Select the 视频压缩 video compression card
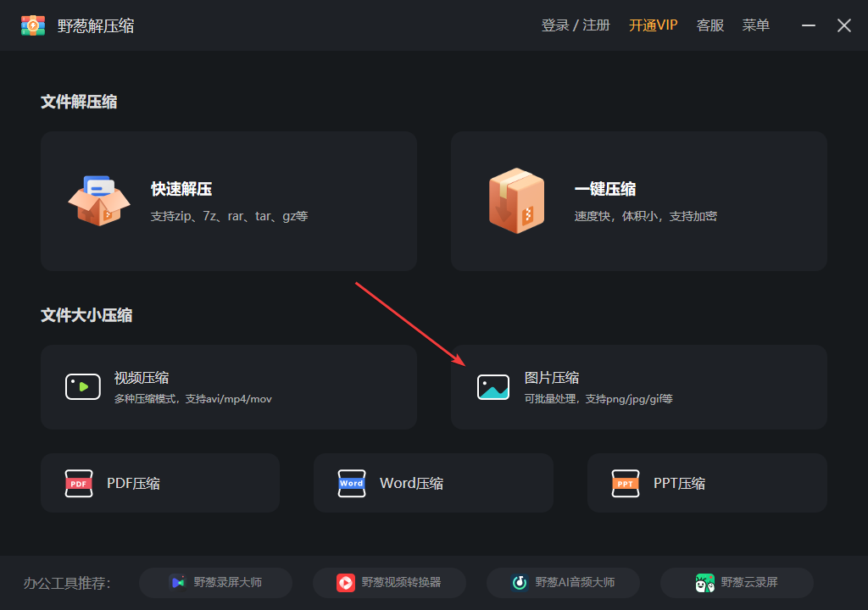Screen dimensions: 868x610 (x=229, y=387)
